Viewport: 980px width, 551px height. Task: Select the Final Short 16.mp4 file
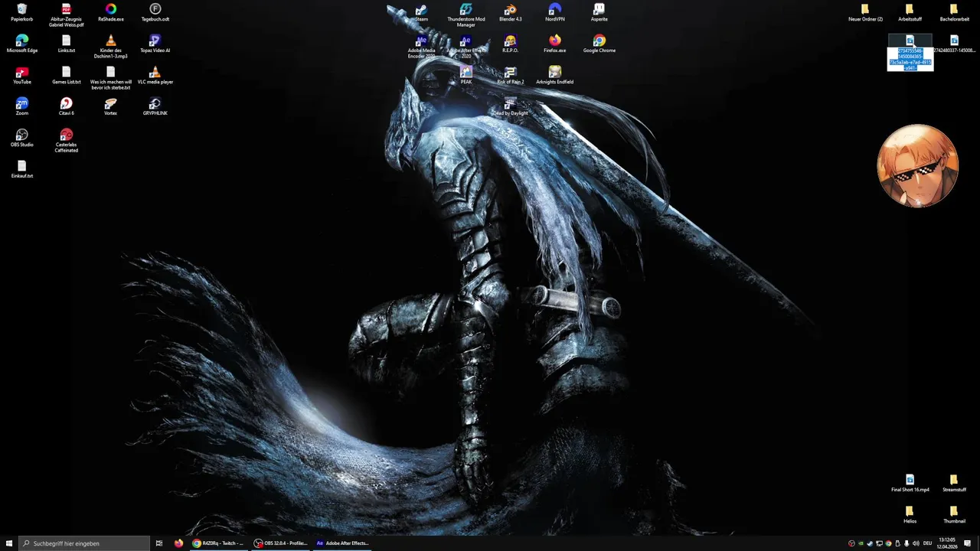[x=910, y=483]
